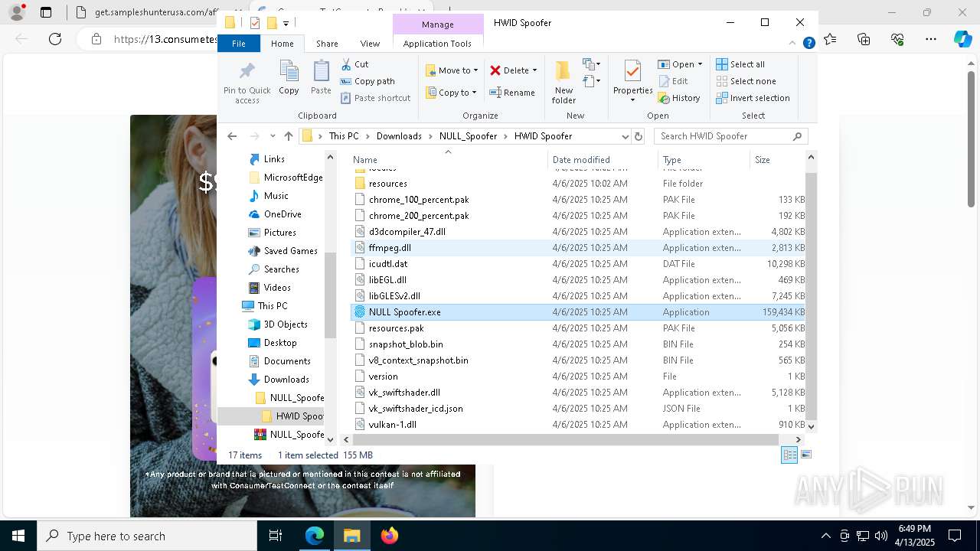Expand address bar history dropdown
Image resolution: width=980 pixels, height=551 pixels.
point(626,136)
